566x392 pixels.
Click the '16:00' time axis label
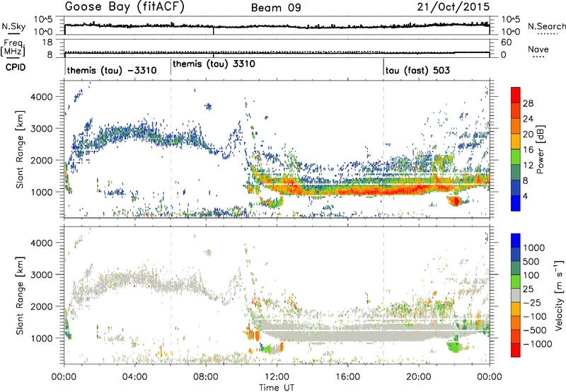click(x=347, y=377)
